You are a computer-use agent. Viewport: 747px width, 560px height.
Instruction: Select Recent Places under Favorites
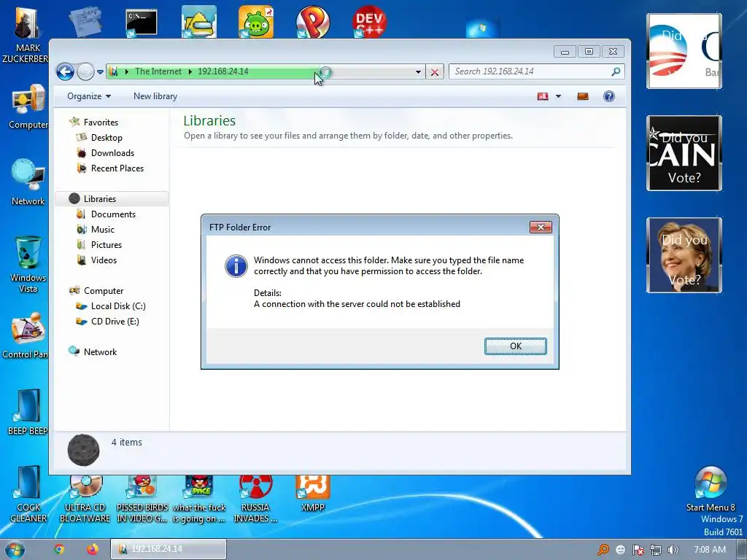click(x=117, y=168)
